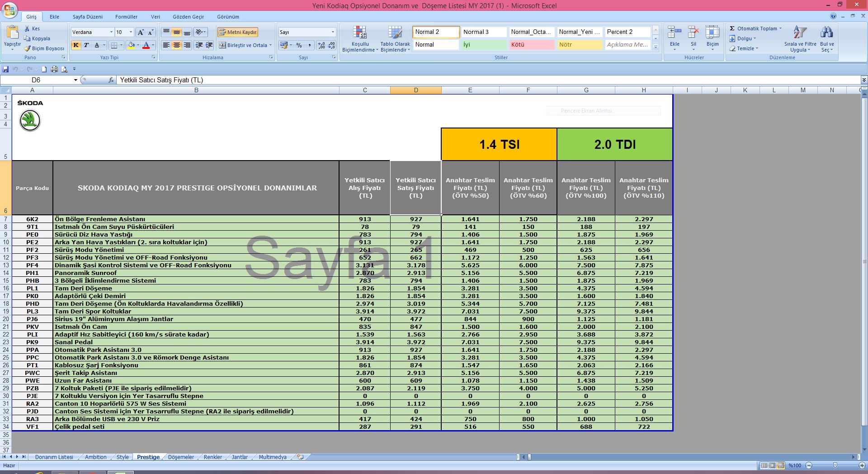Screen dimensions: 868x474
Task: Save workbook from quick access toolbar
Action: point(5,69)
